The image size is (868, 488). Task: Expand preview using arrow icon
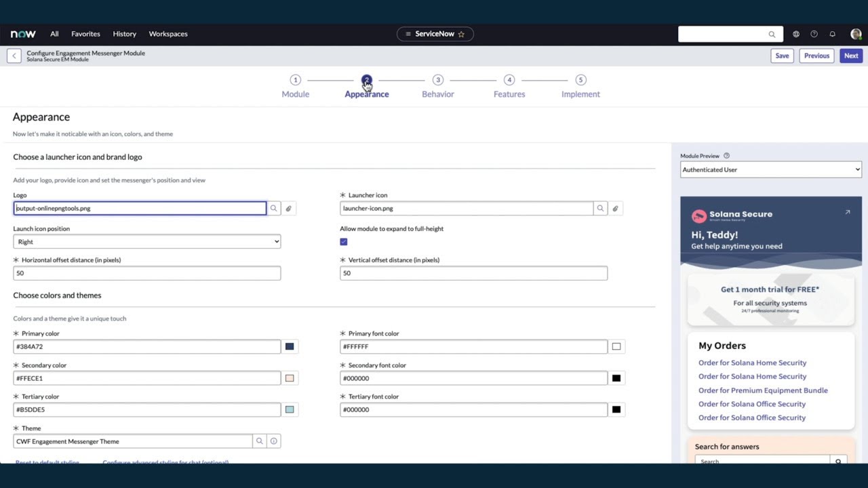click(x=848, y=212)
